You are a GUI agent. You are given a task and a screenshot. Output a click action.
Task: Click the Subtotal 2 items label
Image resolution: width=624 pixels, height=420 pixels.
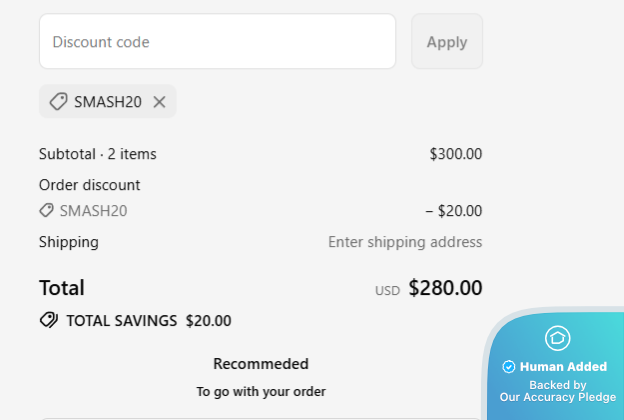97,154
